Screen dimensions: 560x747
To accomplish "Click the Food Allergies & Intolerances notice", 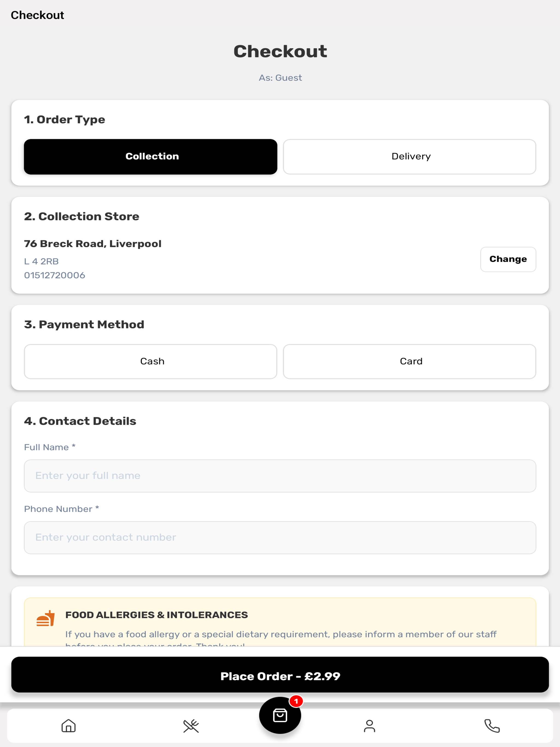I will pos(280,622).
